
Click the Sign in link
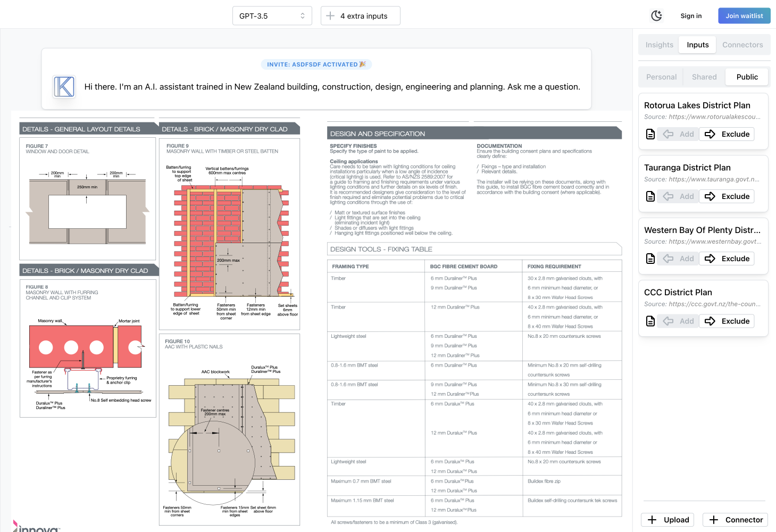(691, 16)
